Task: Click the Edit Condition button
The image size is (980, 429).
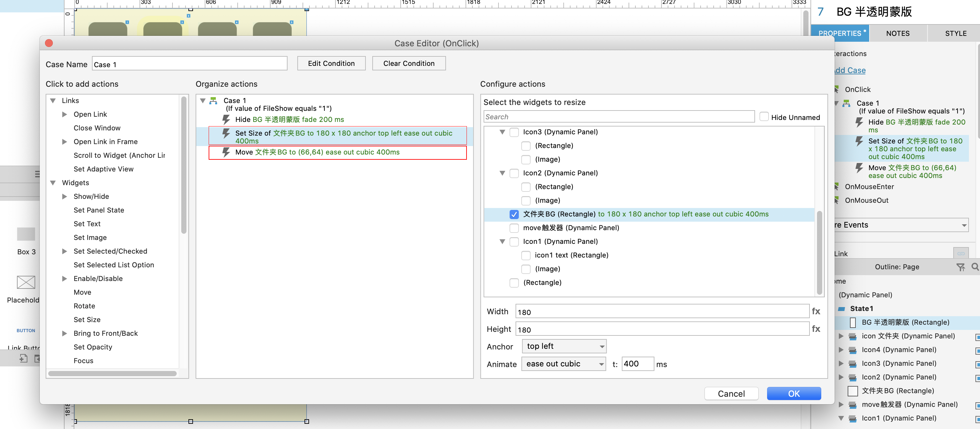Action: click(x=331, y=64)
